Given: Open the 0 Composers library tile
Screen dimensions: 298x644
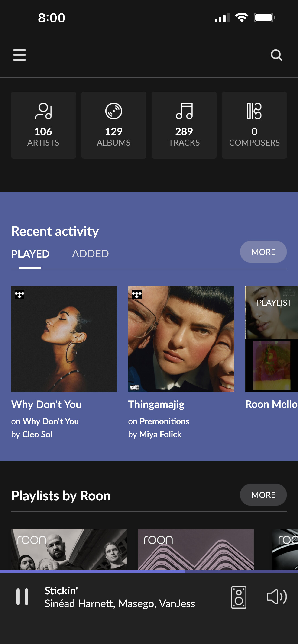Looking at the screenshot, I should coord(254,125).
